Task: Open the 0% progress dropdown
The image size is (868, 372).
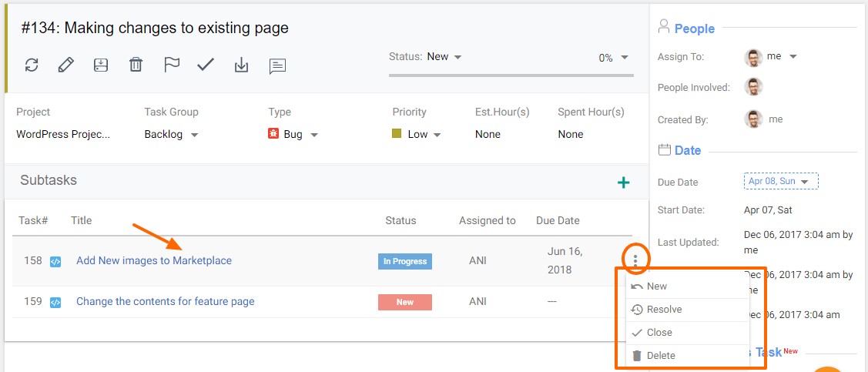Action: 613,58
